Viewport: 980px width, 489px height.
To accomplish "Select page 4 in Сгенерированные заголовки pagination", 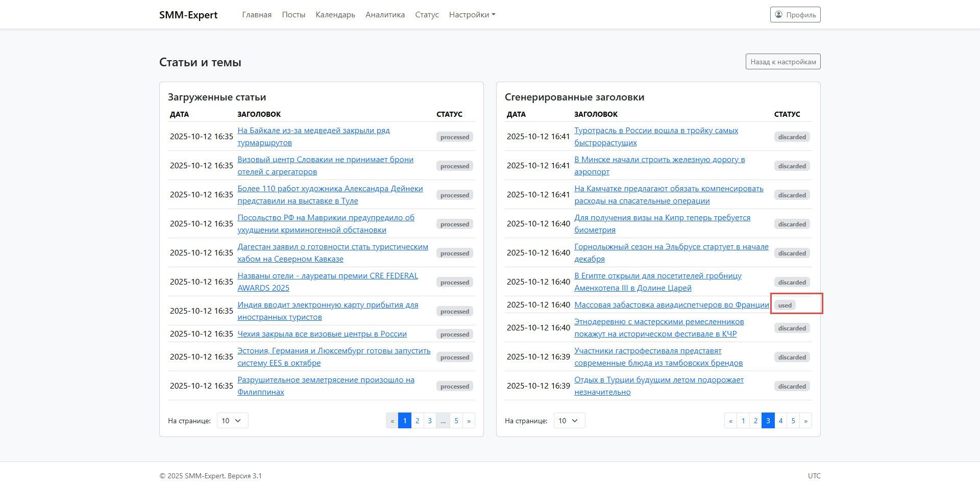I will [780, 421].
